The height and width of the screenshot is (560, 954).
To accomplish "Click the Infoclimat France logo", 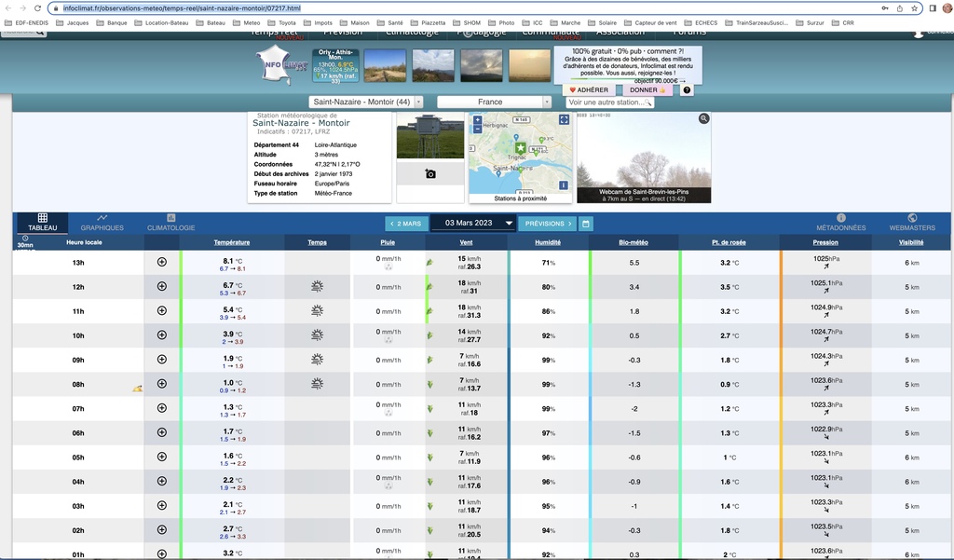I will point(282,64).
